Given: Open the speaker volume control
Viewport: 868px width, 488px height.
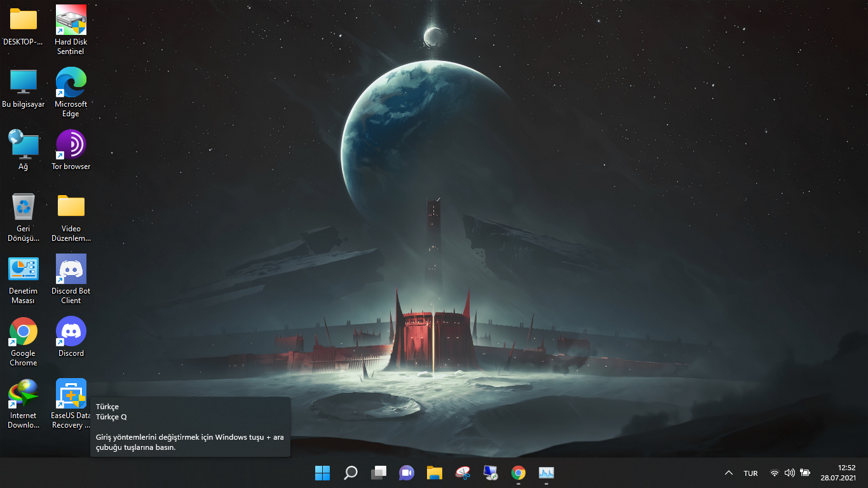Looking at the screenshot, I should [790, 473].
